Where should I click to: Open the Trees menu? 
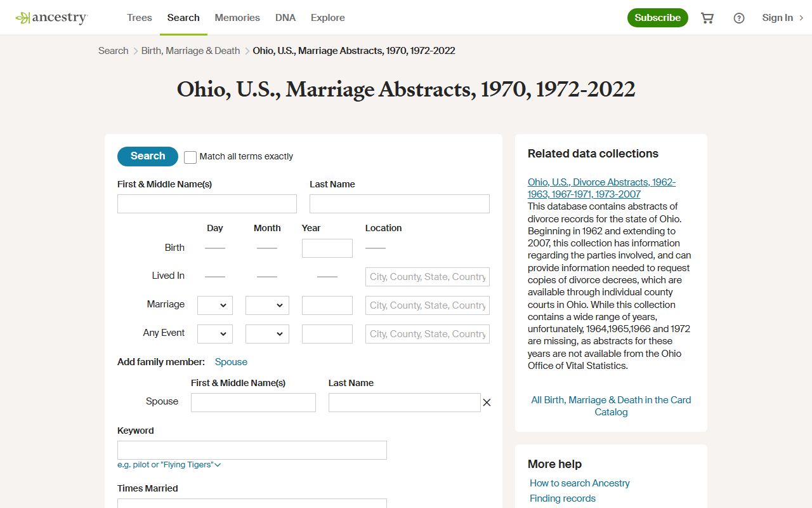[140, 18]
